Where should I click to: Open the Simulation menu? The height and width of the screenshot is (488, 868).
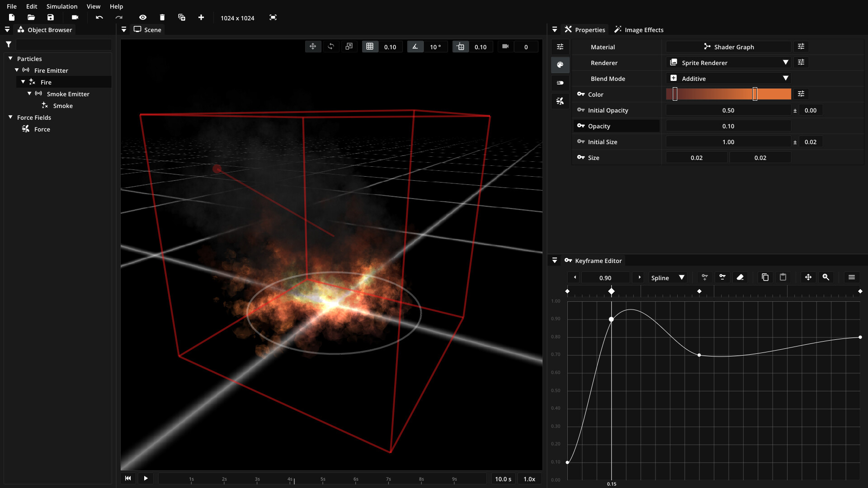62,6
